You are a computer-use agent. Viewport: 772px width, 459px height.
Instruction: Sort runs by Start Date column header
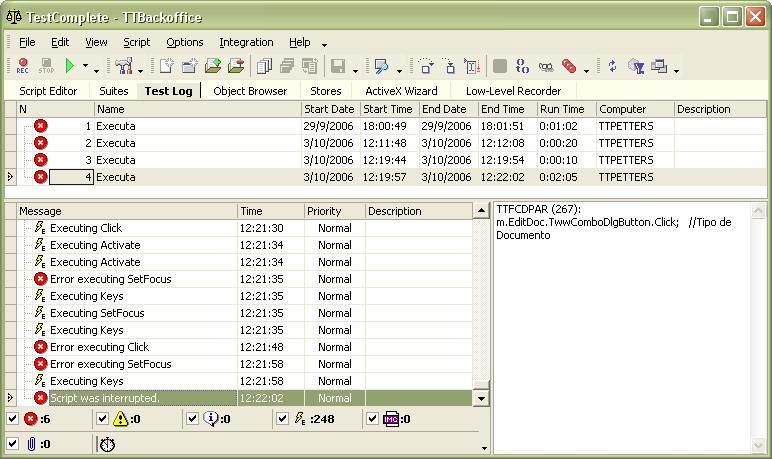coord(330,109)
